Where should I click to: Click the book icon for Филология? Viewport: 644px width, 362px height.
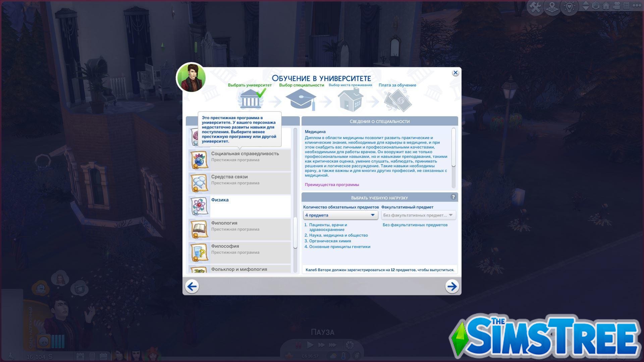[x=199, y=230]
